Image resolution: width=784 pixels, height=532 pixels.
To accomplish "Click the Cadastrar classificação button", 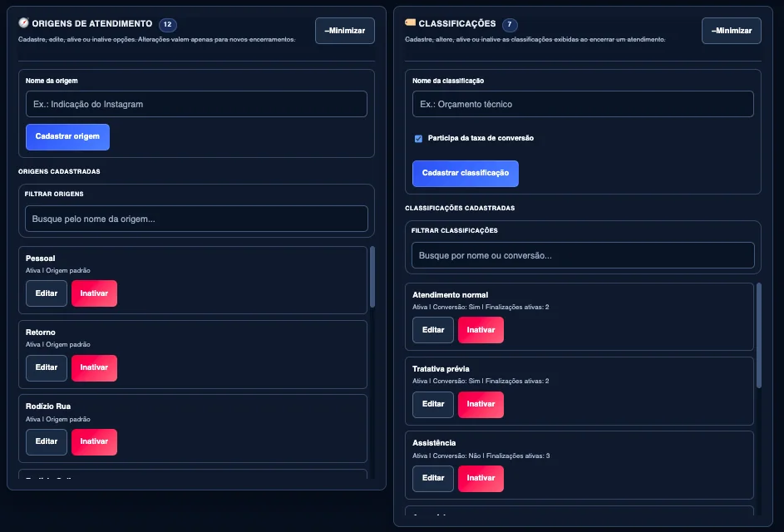I will tap(466, 173).
